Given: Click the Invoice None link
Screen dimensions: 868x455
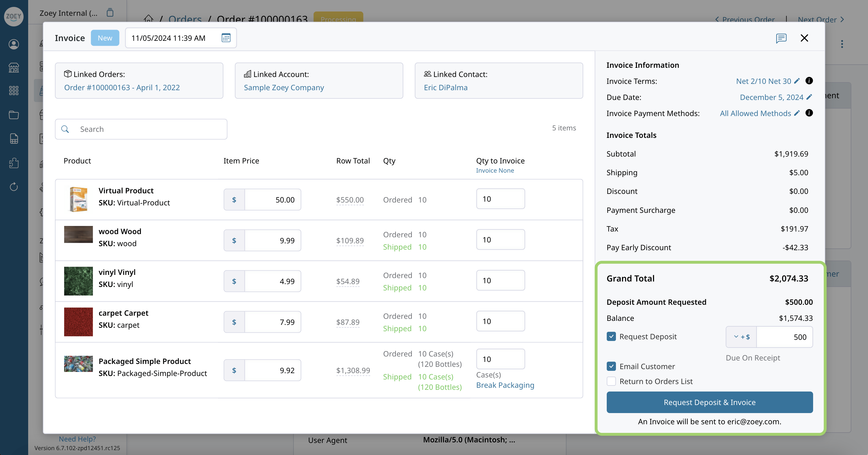Looking at the screenshot, I should click(495, 170).
